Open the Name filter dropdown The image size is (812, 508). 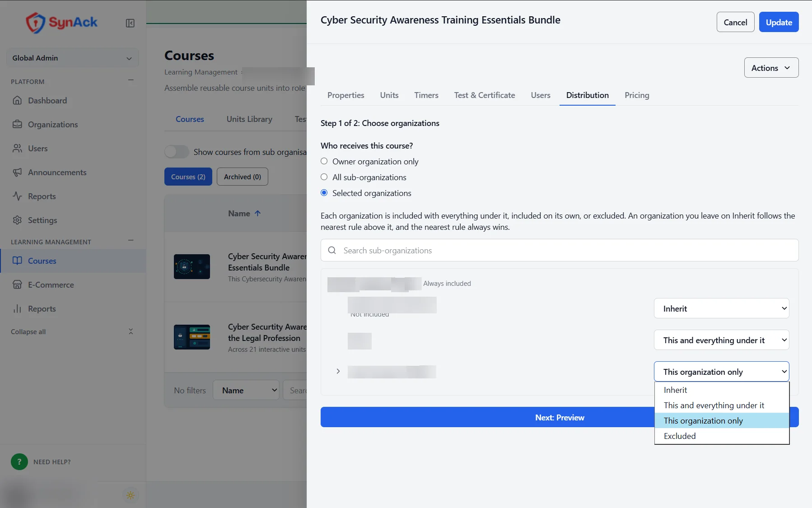246,390
